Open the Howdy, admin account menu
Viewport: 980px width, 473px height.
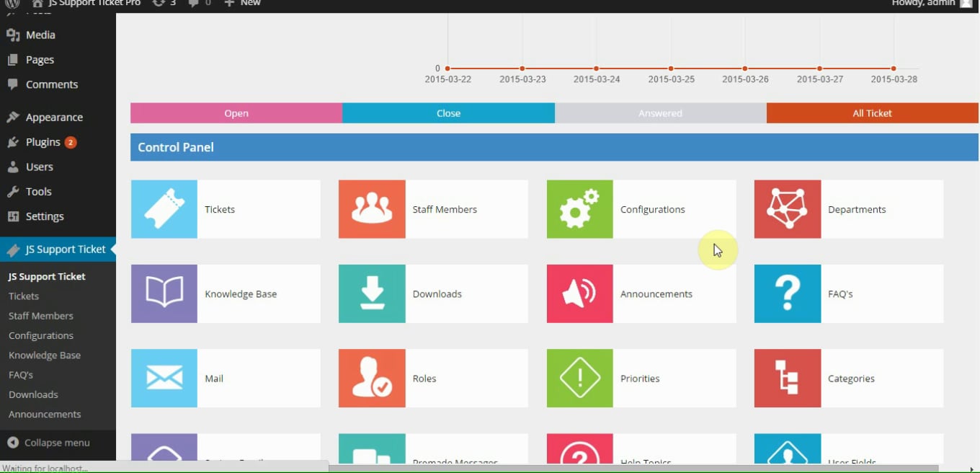tap(932, 4)
